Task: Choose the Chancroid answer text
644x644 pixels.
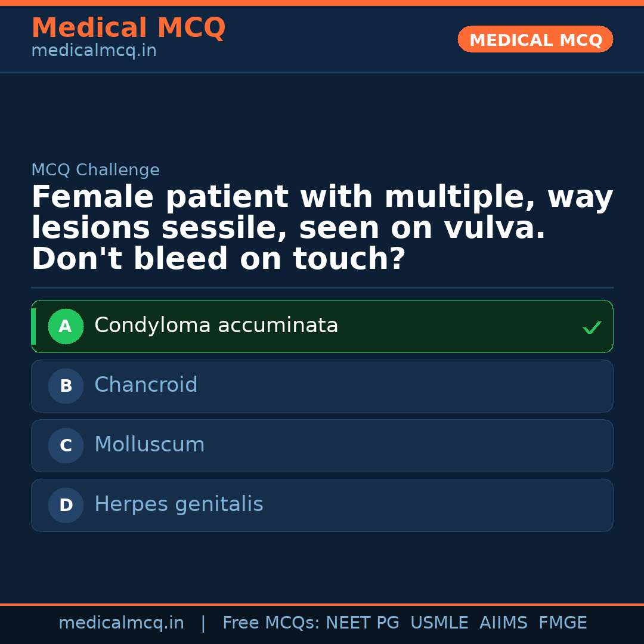Action: coord(145,385)
